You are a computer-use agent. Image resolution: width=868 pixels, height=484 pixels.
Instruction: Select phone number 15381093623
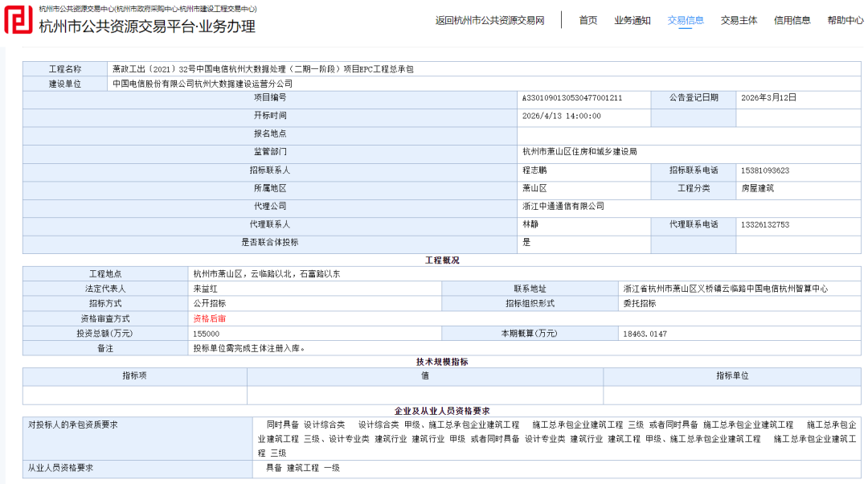pyautogui.click(x=765, y=170)
